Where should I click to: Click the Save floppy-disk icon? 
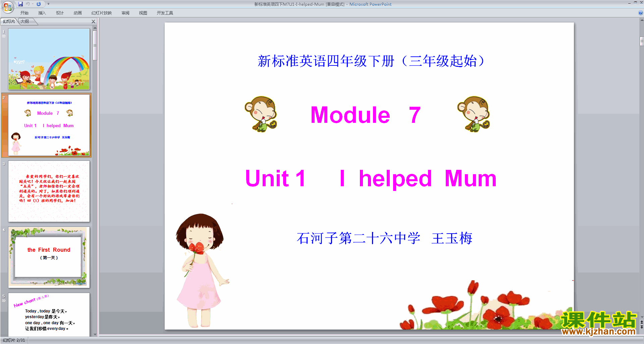pyautogui.click(x=20, y=4)
